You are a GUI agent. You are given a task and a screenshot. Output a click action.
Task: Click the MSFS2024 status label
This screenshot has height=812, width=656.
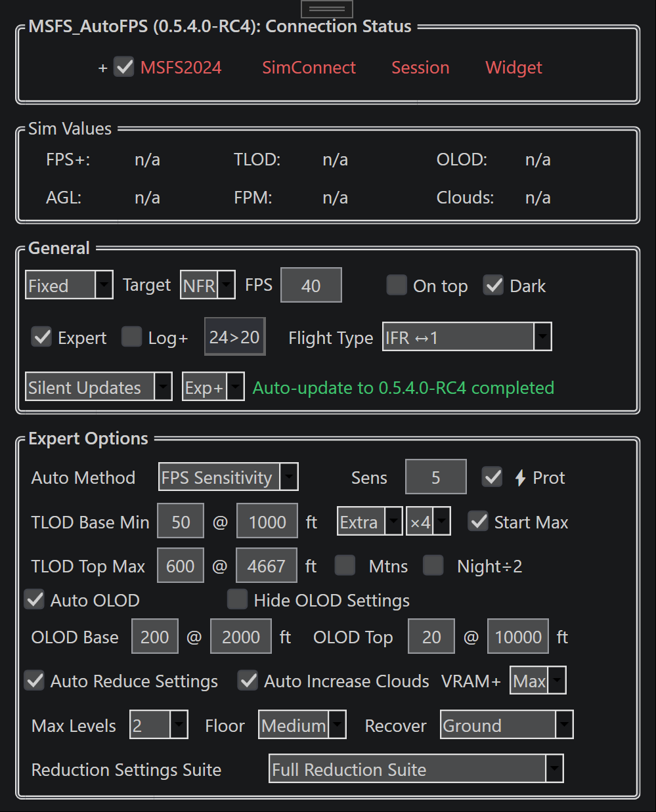181,67
